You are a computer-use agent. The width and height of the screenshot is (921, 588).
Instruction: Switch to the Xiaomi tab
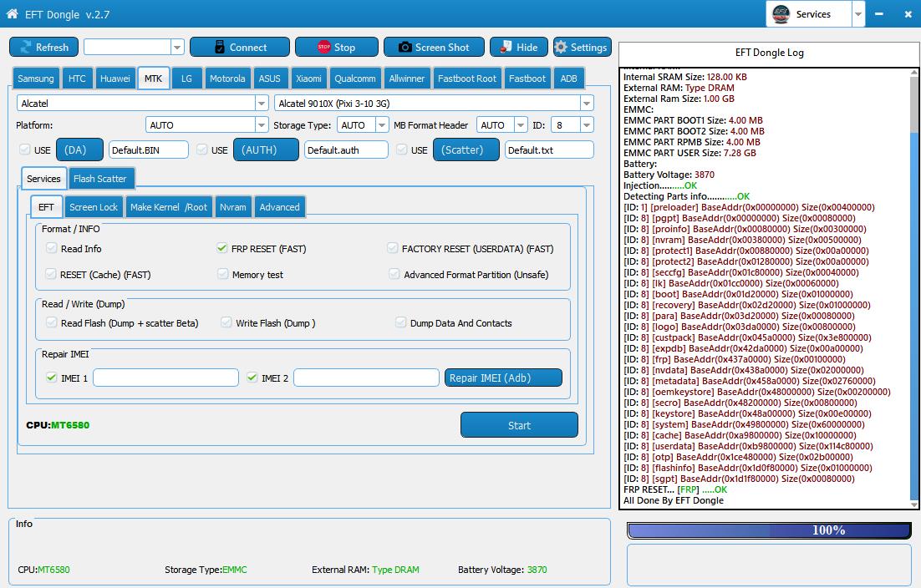pyautogui.click(x=308, y=78)
